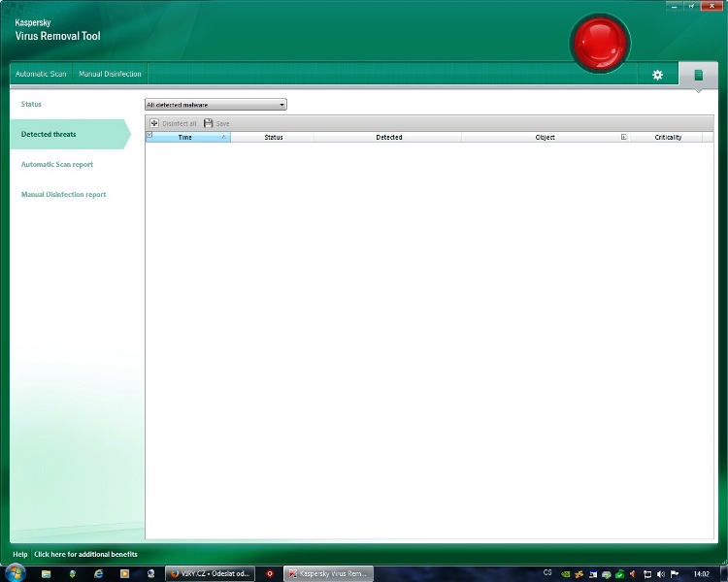Switch to the Manual Disinfection tab
Screen dimensions: 728x582
[x=110, y=75]
